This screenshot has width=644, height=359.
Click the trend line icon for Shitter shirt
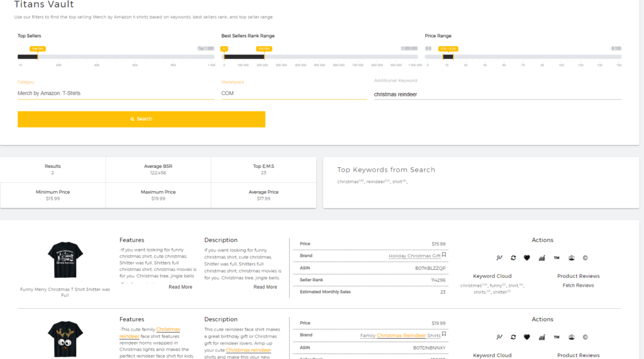499,258
